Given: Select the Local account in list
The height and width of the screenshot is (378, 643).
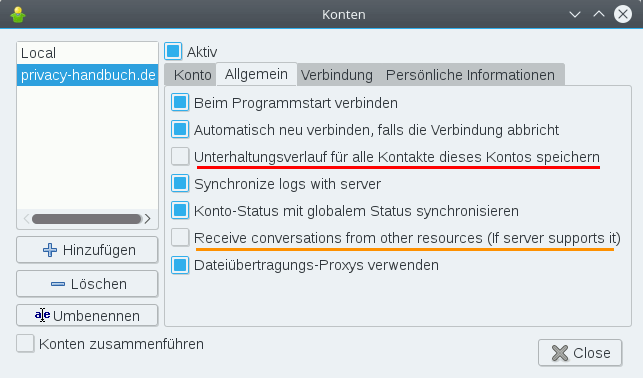Looking at the screenshot, I should (87, 53).
